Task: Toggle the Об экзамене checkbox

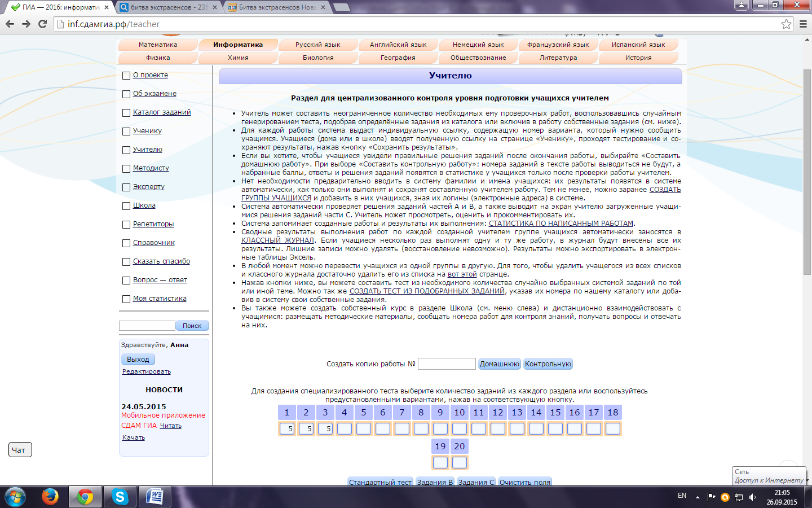Action: pyautogui.click(x=126, y=94)
